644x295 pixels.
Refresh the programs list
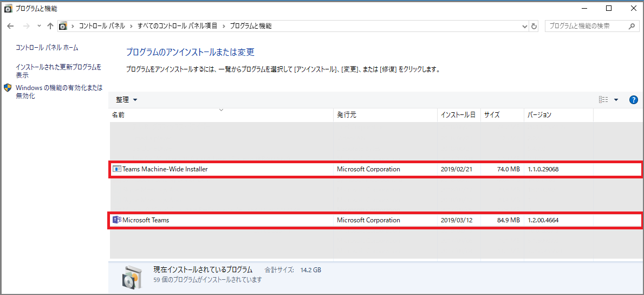534,26
